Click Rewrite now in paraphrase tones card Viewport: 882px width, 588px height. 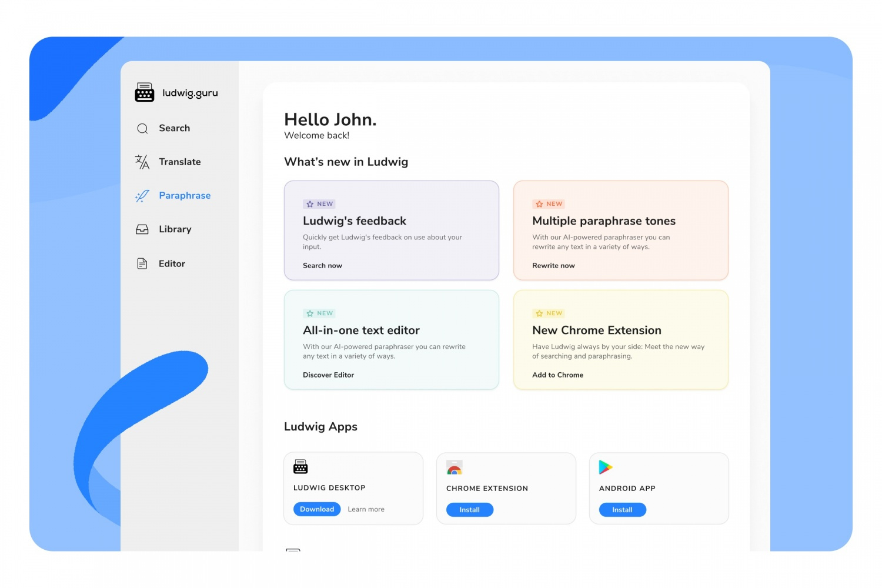click(553, 266)
